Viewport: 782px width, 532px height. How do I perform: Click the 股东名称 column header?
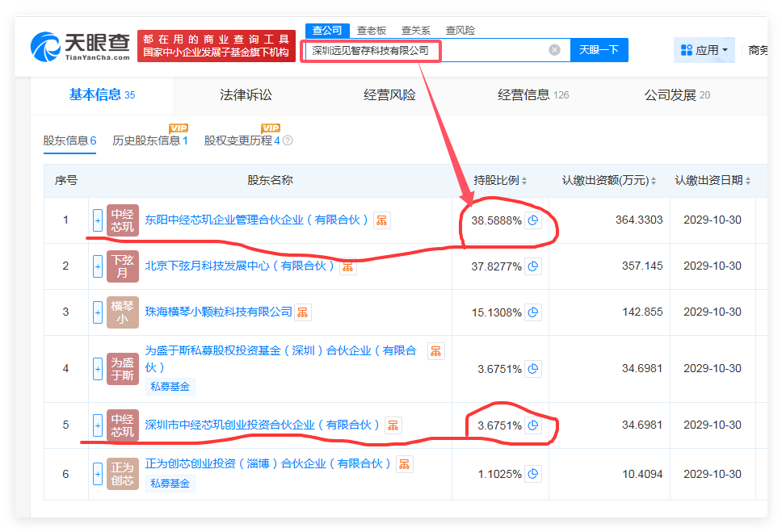point(270,181)
